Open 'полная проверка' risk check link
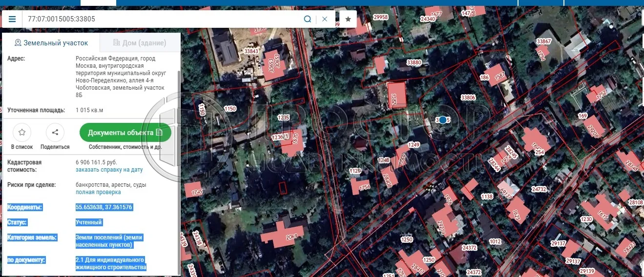Image resolution: width=644 pixels, height=277 pixels. (98, 192)
